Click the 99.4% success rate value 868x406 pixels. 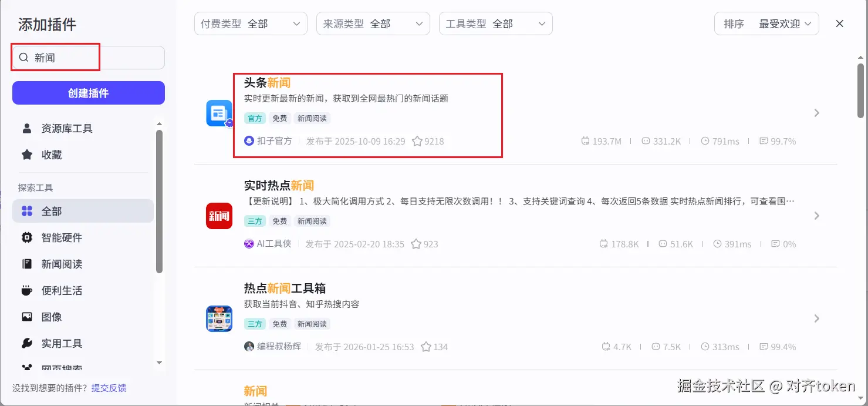pyautogui.click(x=783, y=347)
